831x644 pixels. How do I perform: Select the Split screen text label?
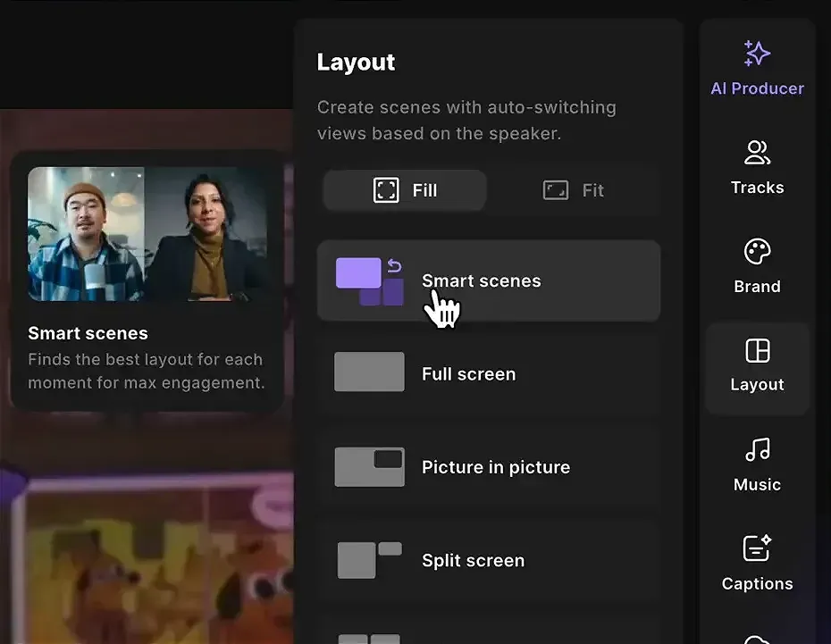pyautogui.click(x=473, y=561)
